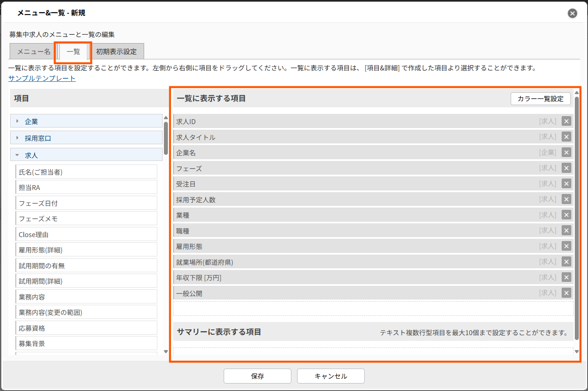Click the 受注日 row label
The height and width of the screenshot is (391, 588).
tap(186, 184)
